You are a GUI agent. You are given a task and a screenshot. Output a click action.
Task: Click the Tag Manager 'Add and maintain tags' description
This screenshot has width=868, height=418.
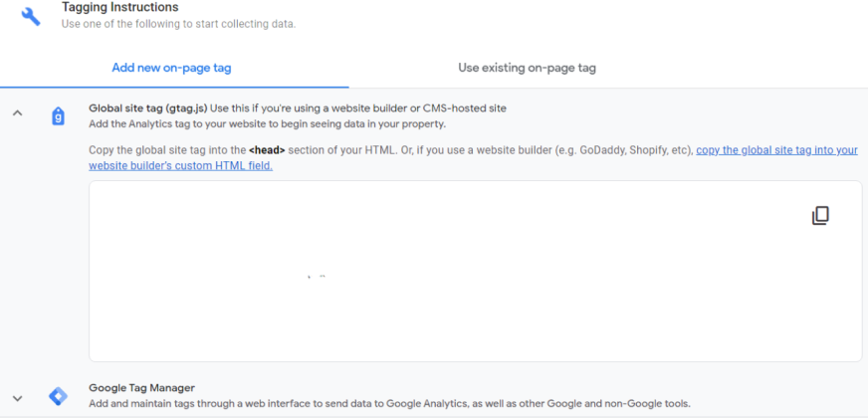click(388, 403)
